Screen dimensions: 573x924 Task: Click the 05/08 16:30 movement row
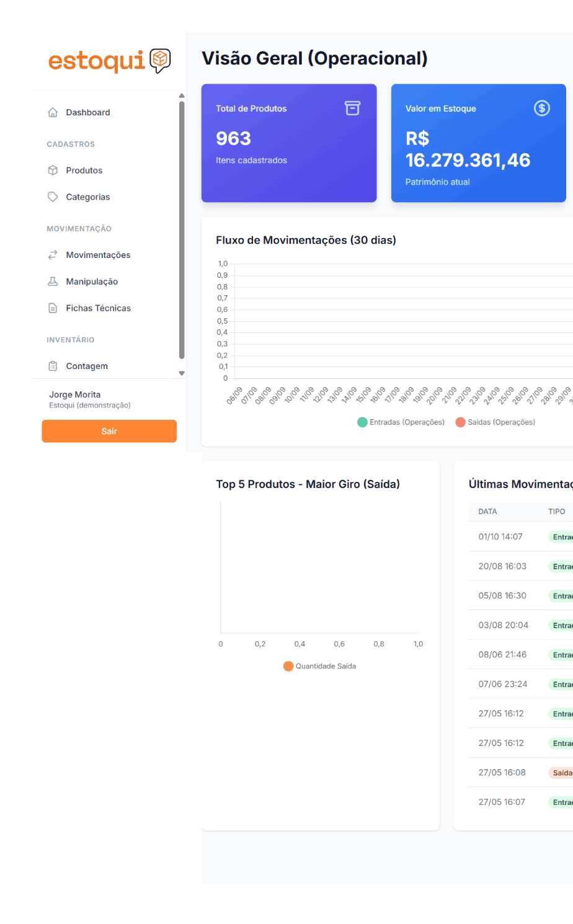(x=521, y=595)
